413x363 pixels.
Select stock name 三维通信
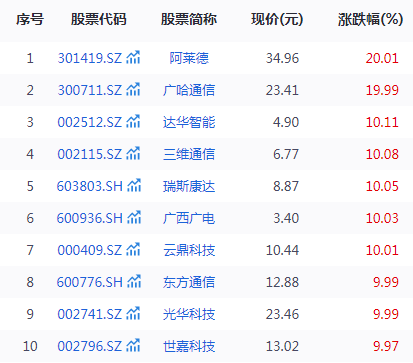tap(189, 154)
